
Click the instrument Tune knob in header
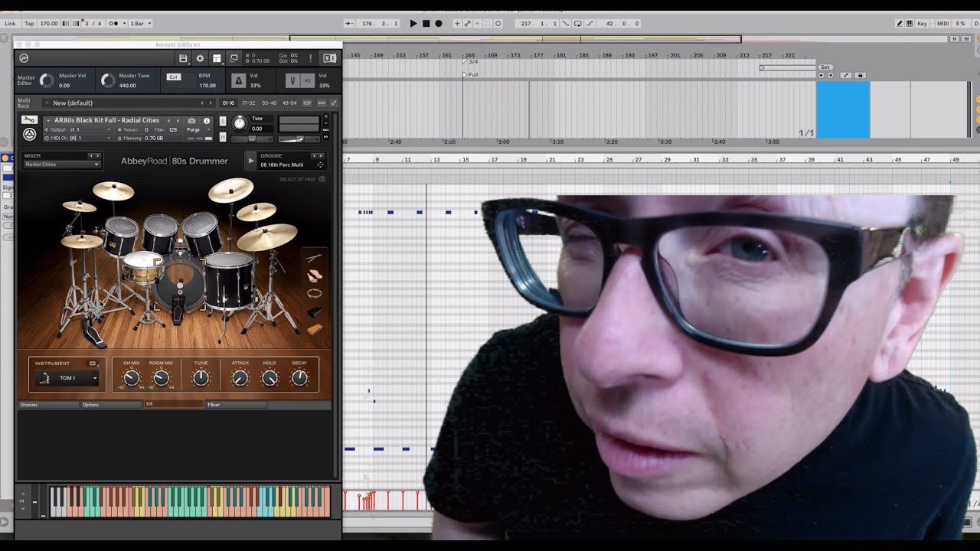click(240, 123)
